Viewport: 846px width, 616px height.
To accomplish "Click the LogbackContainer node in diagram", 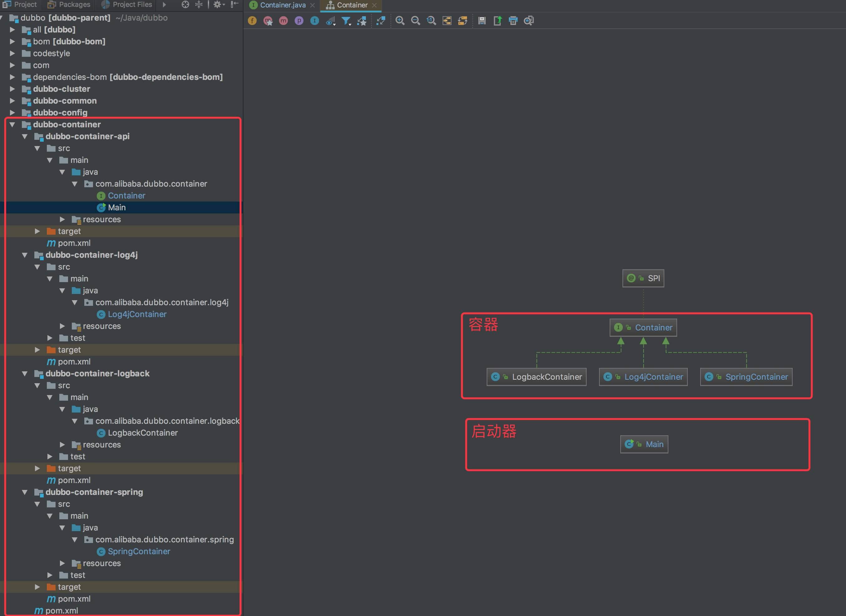I will point(537,377).
